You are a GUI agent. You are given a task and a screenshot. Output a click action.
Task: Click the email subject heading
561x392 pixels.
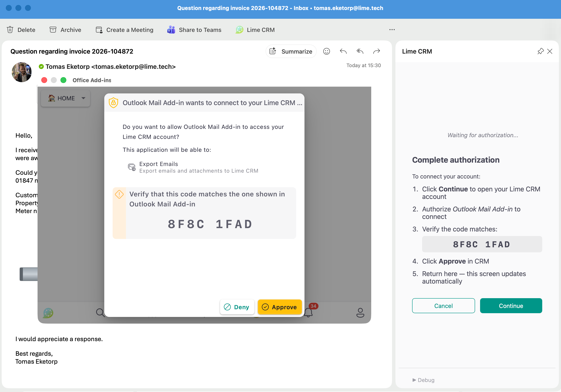tap(72, 51)
